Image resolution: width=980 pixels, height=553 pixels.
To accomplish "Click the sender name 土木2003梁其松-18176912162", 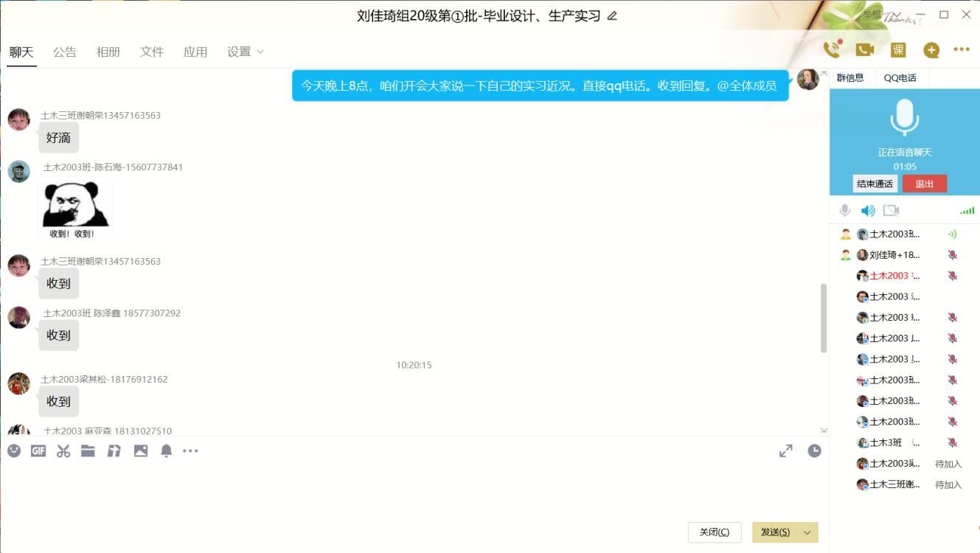I will (x=104, y=380).
